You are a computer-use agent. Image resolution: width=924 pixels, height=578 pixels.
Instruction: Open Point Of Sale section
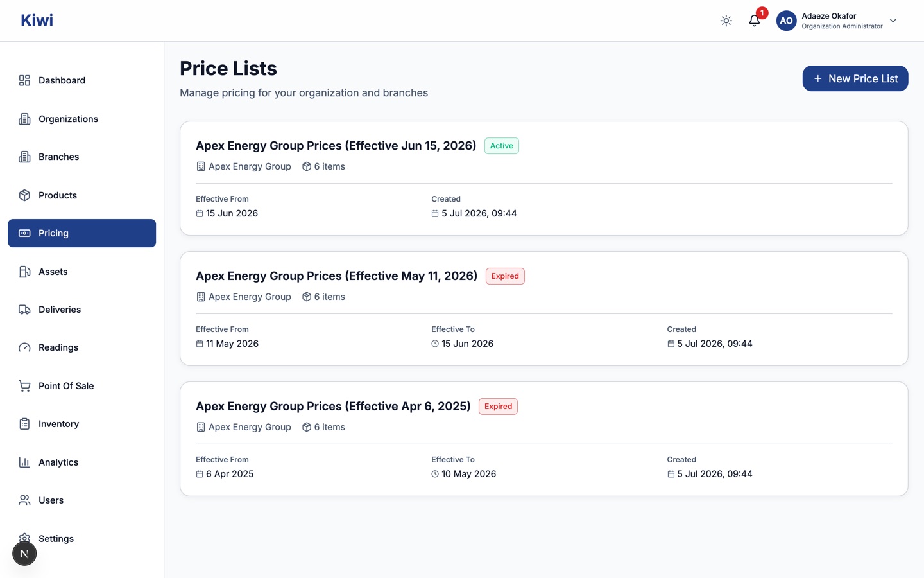pyautogui.click(x=81, y=386)
